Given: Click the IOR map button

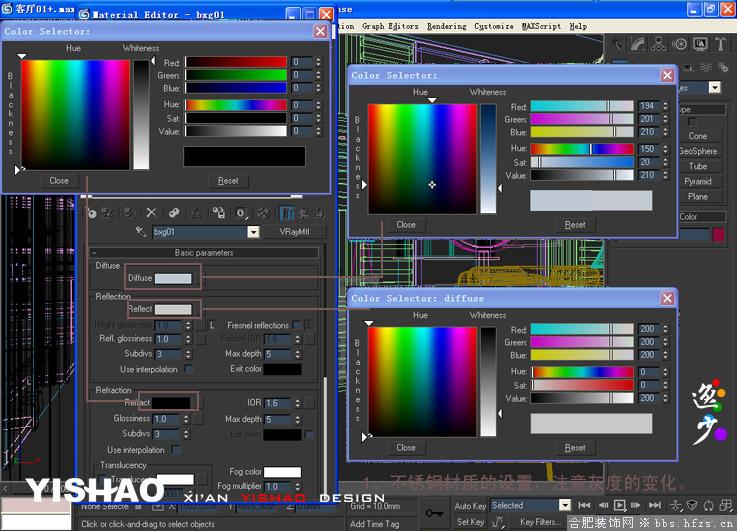Looking at the screenshot, I should (x=309, y=403).
